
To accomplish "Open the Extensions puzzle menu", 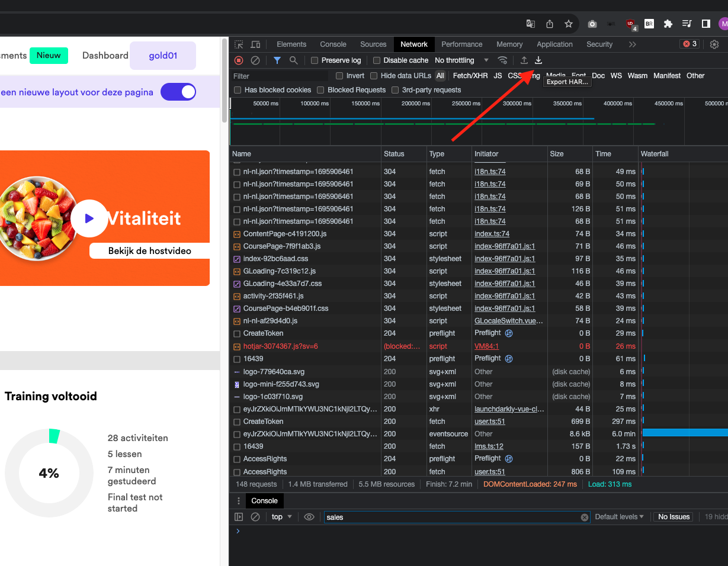I will click(668, 24).
